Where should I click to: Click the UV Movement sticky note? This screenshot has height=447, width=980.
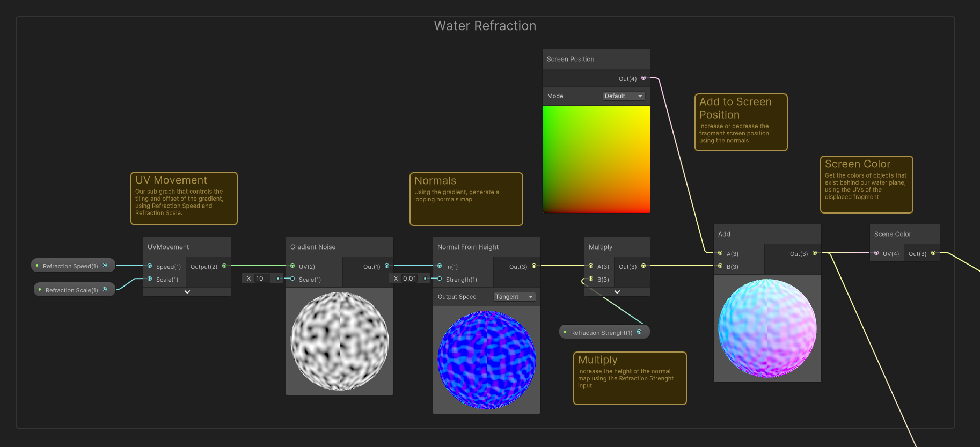click(x=184, y=199)
